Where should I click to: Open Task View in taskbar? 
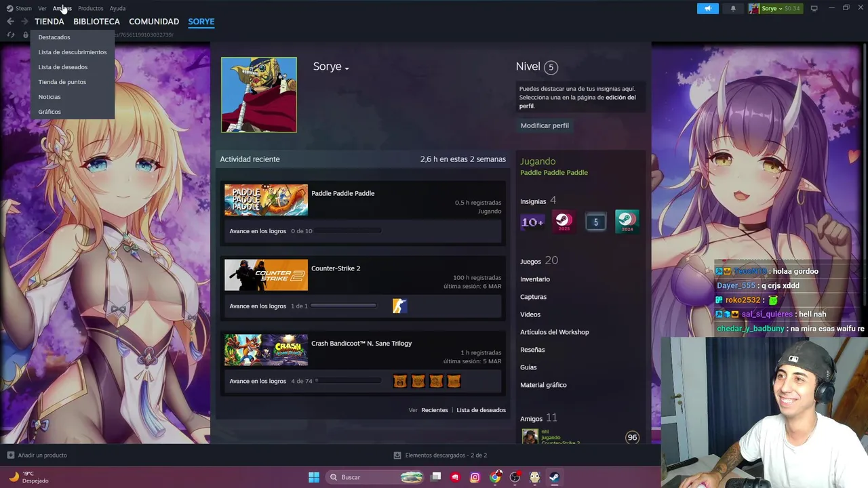pyautogui.click(x=436, y=477)
